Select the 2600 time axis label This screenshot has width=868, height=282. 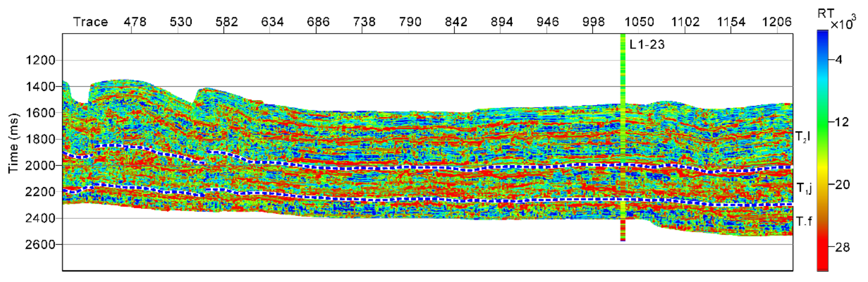(40, 244)
